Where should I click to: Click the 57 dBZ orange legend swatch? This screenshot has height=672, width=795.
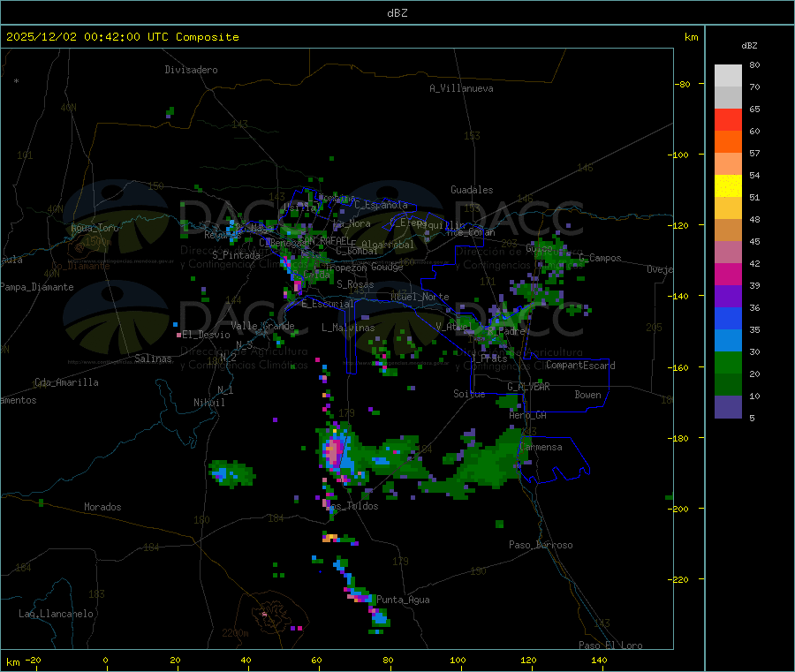(x=728, y=142)
